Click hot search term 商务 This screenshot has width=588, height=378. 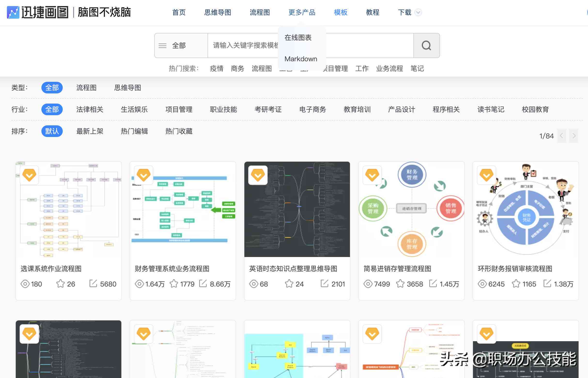238,68
